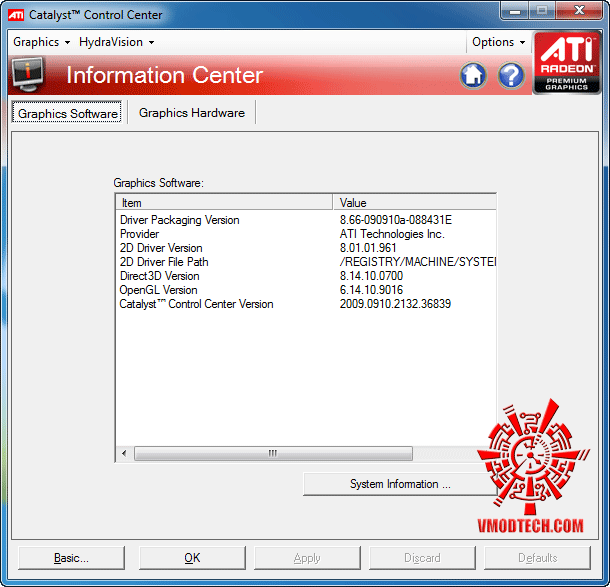Click the value 8.14.10.0700
Screen dimensions: 610x587
coord(372,276)
